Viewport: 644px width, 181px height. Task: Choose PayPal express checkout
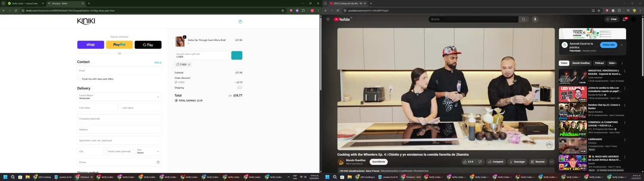(119, 45)
